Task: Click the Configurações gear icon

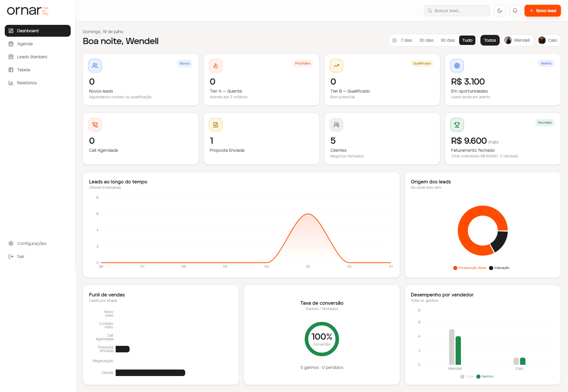Action: (11, 243)
